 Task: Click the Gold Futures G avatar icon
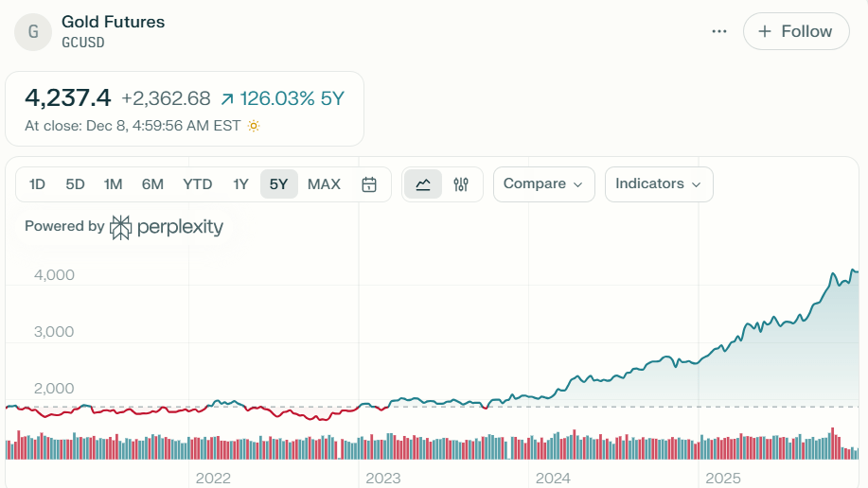point(33,31)
